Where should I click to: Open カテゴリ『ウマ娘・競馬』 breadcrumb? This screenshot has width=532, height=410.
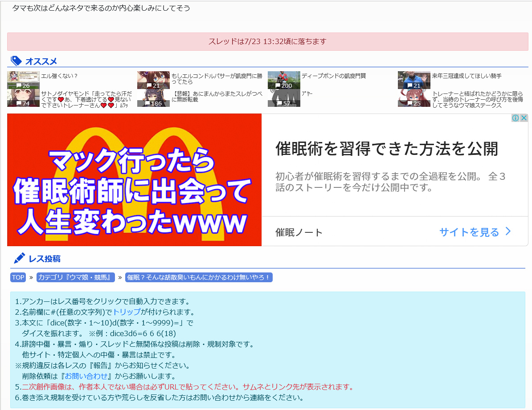tap(76, 277)
